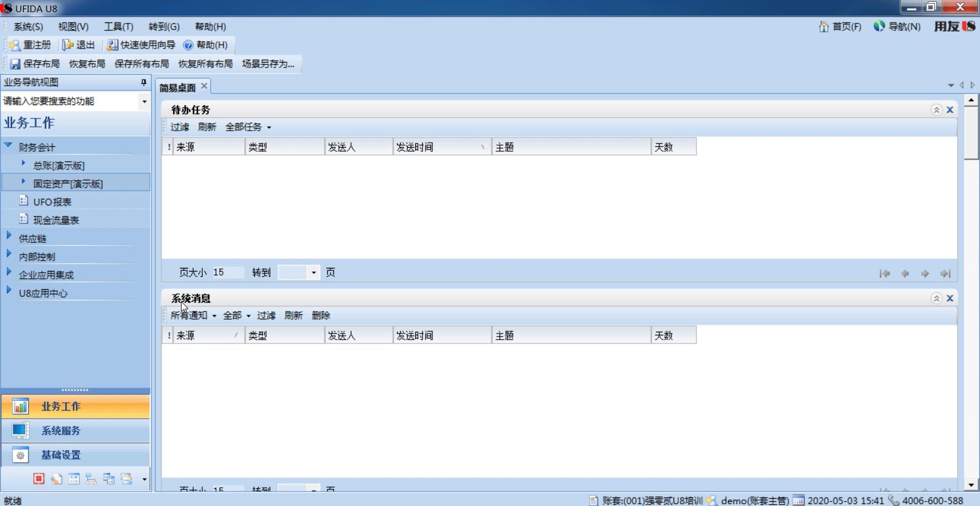The height and width of the screenshot is (506, 980).
Task: Click the 系统服务 monitor icon
Action: tap(20, 431)
